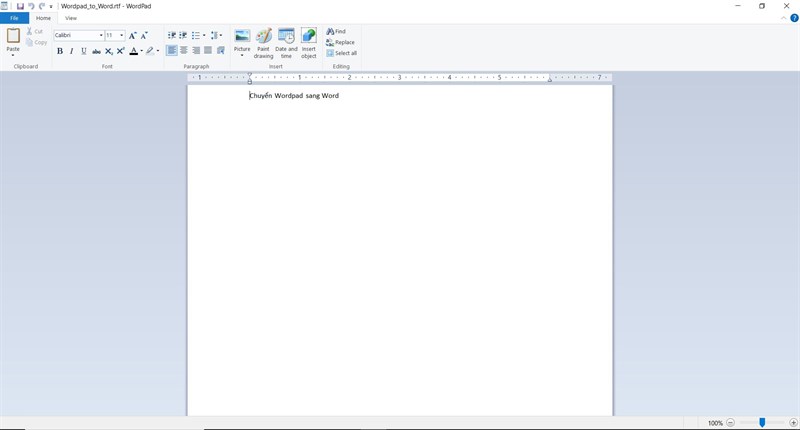
Task: Toggle Subscript formatting
Action: pyautogui.click(x=109, y=51)
